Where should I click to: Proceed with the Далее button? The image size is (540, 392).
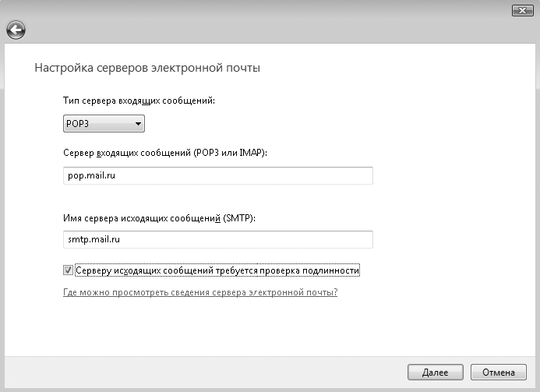point(436,373)
